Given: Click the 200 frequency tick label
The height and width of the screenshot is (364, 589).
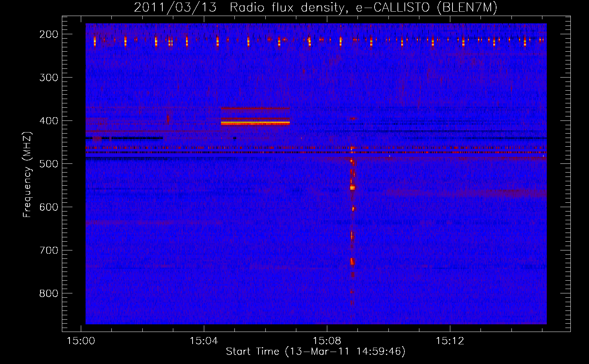Looking at the screenshot, I should pyautogui.click(x=48, y=34).
